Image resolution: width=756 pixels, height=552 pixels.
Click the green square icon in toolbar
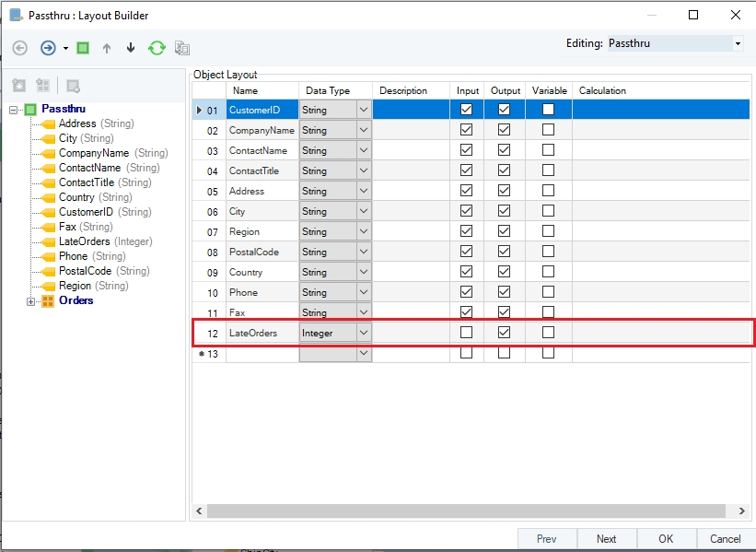(x=83, y=48)
